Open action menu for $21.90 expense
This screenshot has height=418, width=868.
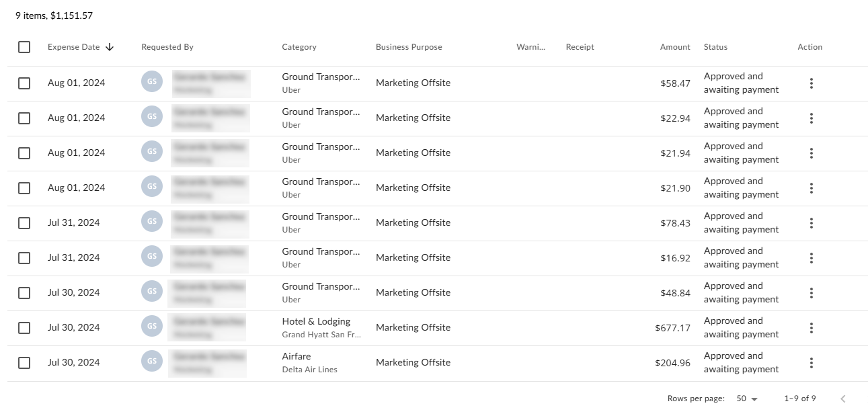[x=811, y=188]
